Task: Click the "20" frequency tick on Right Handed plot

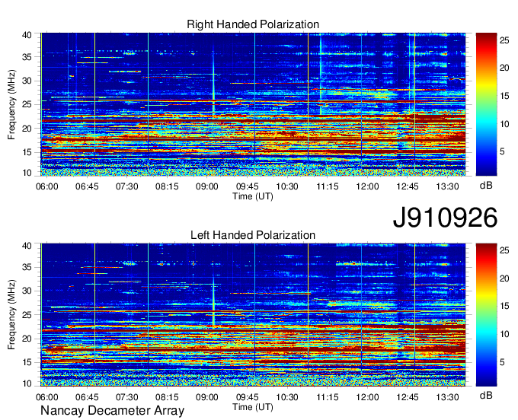Action: pyautogui.click(x=27, y=129)
